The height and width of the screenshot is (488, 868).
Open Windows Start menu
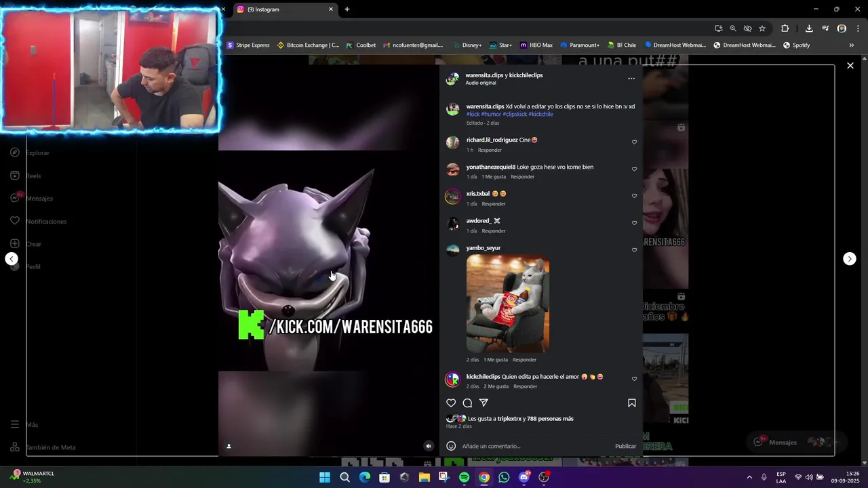325,477
